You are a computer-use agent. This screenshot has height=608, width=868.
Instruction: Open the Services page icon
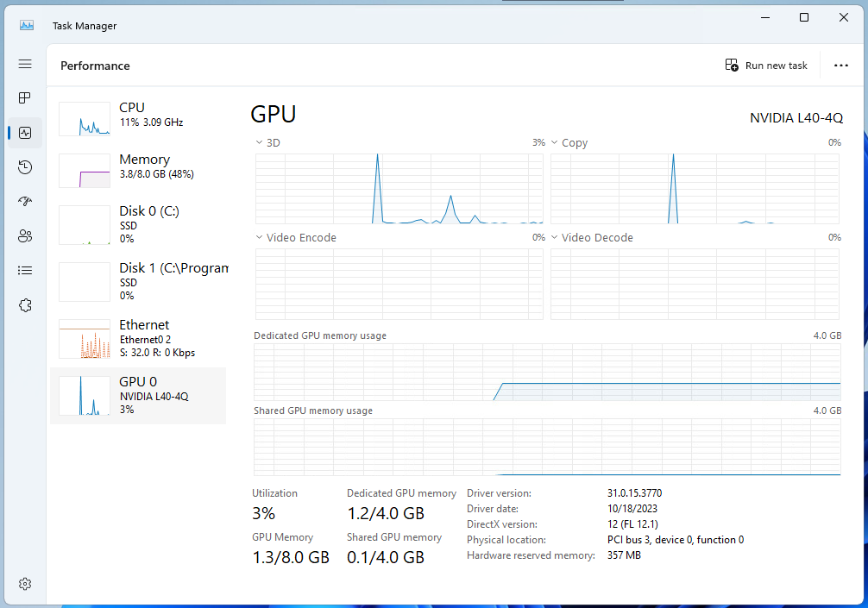click(x=25, y=305)
